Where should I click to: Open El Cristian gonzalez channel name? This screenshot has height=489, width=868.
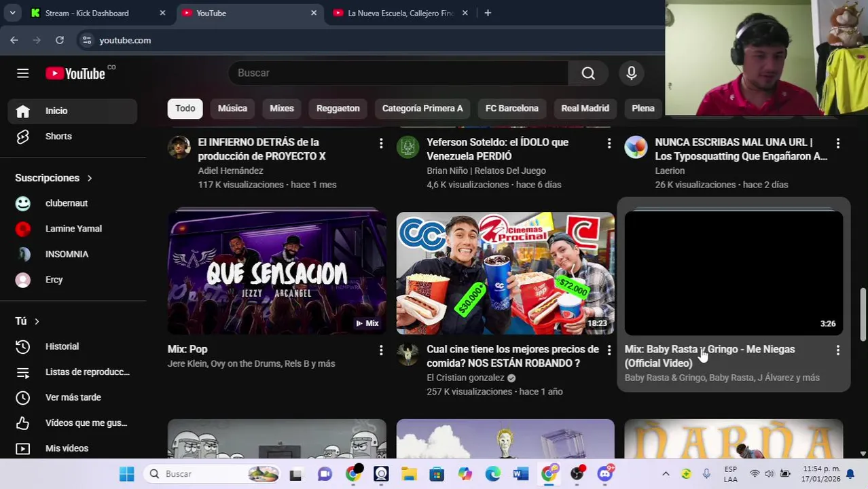click(465, 378)
